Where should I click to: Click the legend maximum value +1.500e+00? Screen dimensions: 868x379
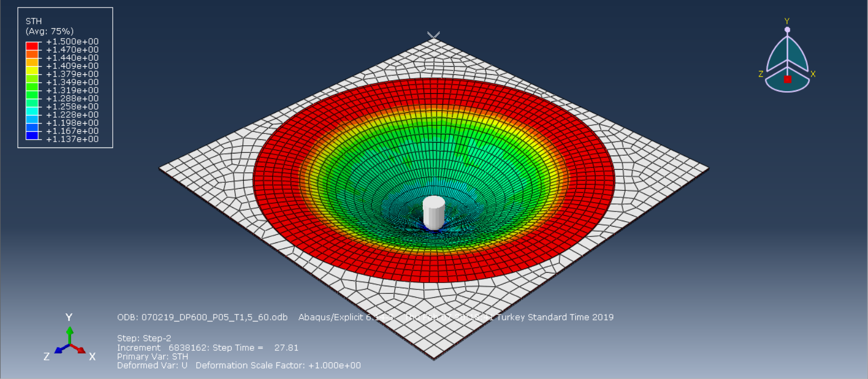point(72,41)
